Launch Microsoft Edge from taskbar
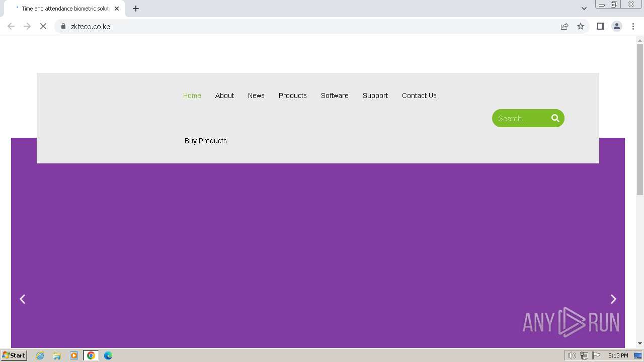Viewport: 644px width, 362px height. [x=108, y=355]
